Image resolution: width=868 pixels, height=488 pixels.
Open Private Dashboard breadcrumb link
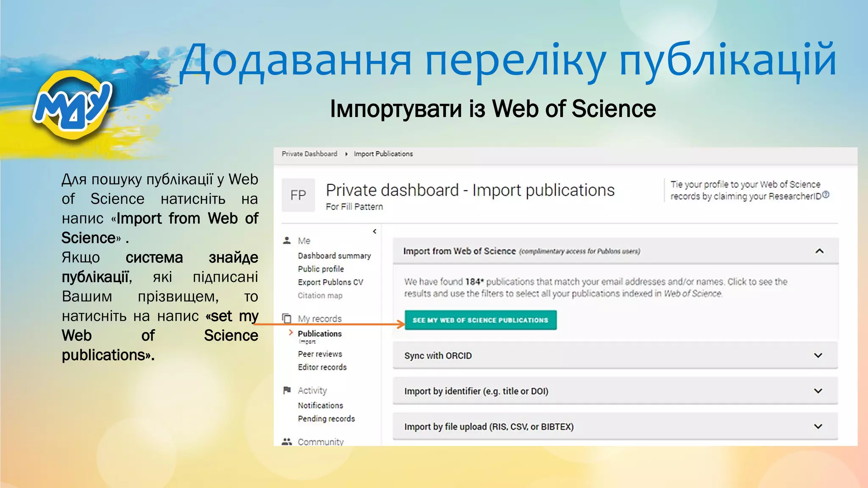(x=309, y=154)
